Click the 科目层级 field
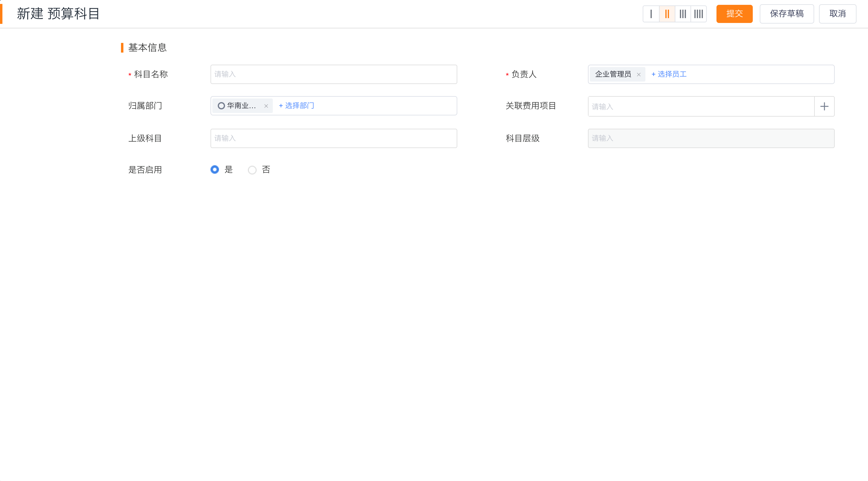This screenshot has height=481, width=868. [711, 138]
